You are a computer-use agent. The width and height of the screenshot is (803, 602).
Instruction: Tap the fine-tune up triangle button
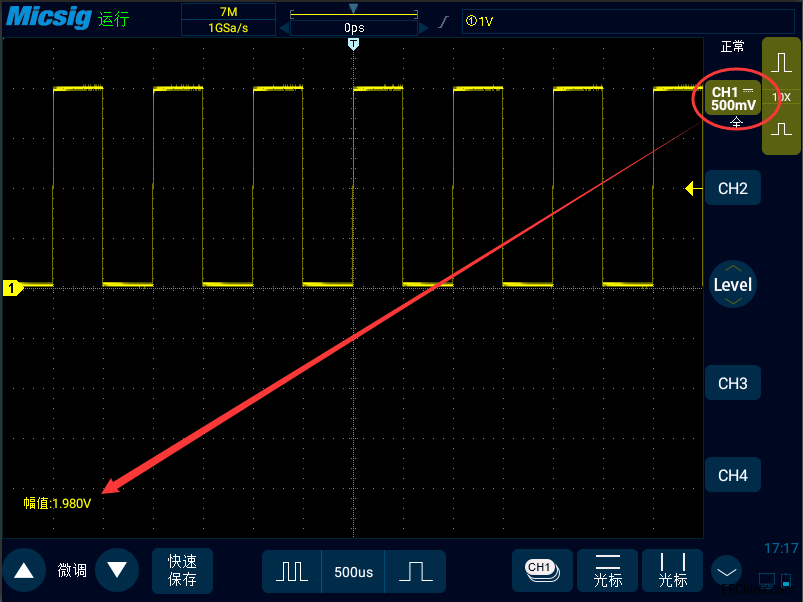pos(24,570)
